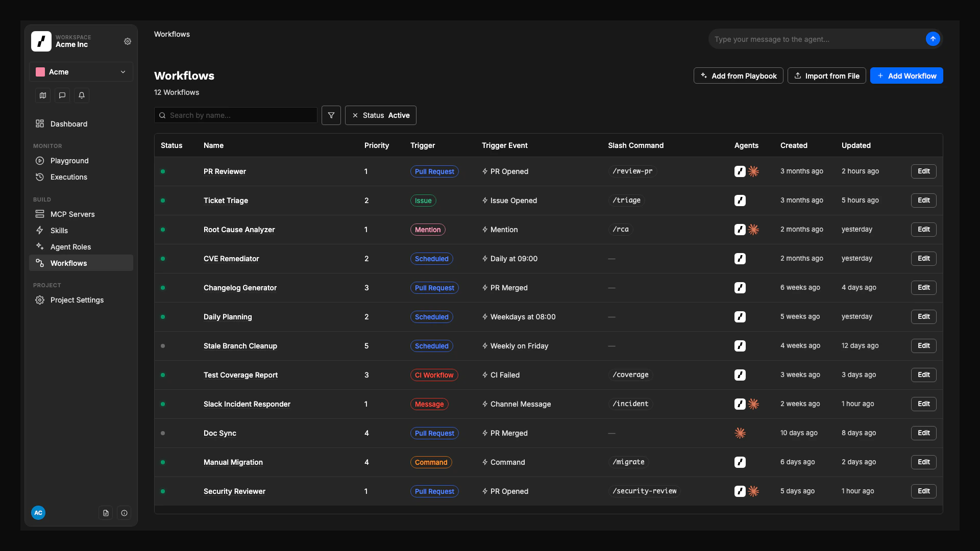Open the info icon in sidebar footer
This screenshot has width=980, height=551.
coord(124,513)
